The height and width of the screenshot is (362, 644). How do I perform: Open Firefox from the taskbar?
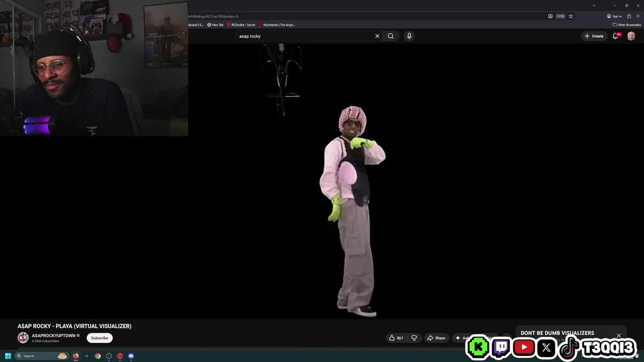(x=75, y=356)
